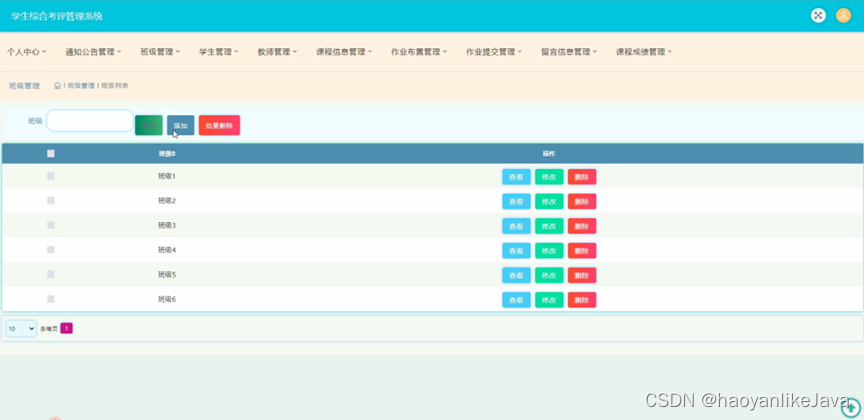Open the rows-per-page dropdown showing 10
Screen dimensions: 864x420
tap(21, 329)
